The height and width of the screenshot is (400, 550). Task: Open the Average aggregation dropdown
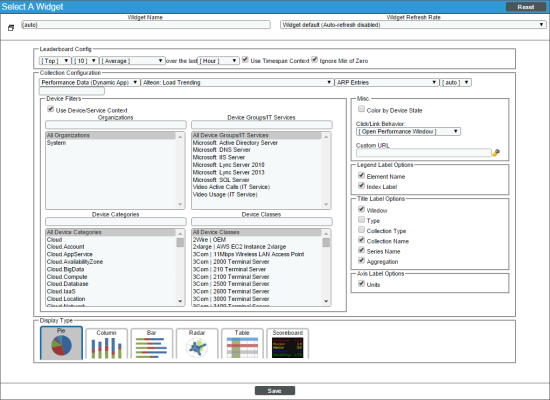click(x=132, y=61)
